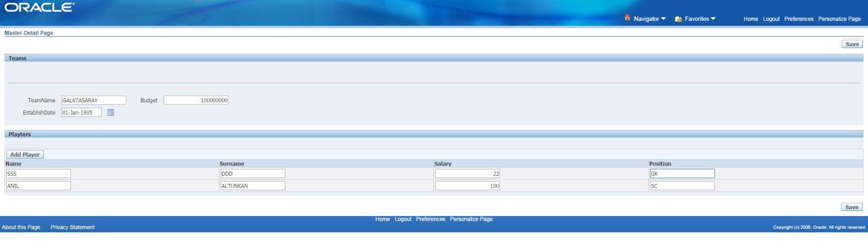This screenshot has width=868, height=245.
Task: Expand the Navigator dropdown arrow
Action: coord(663,19)
